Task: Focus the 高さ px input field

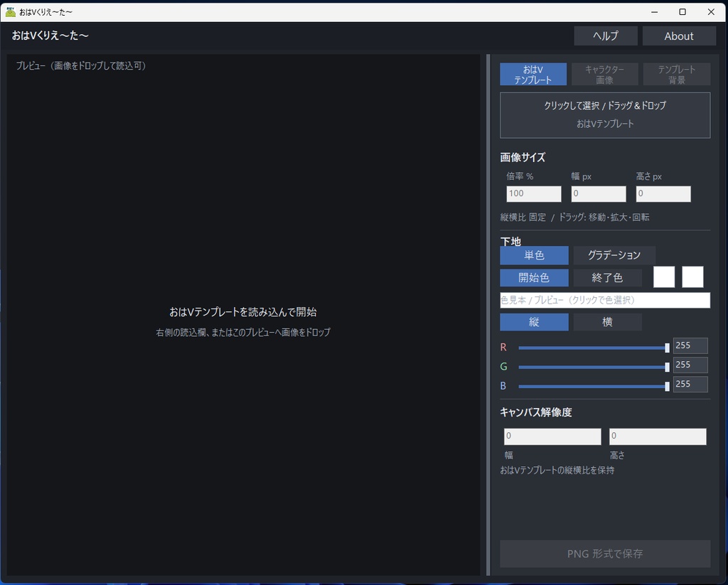Action: (x=663, y=193)
